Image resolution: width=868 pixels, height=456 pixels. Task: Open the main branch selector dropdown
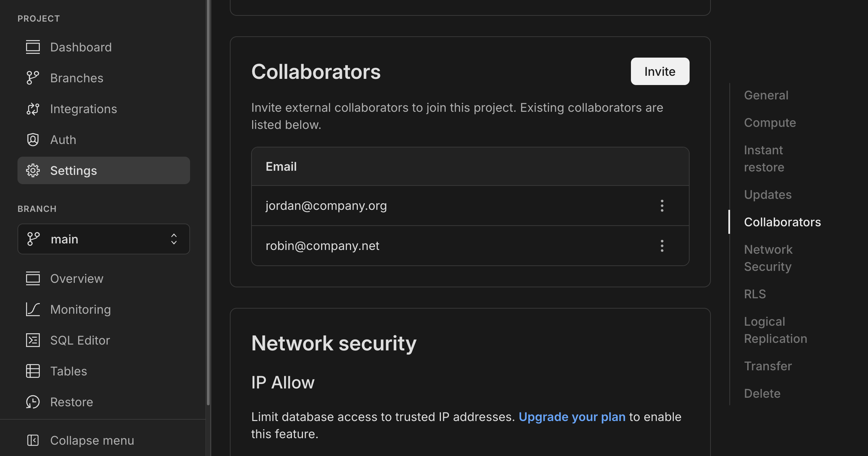point(174,239)
